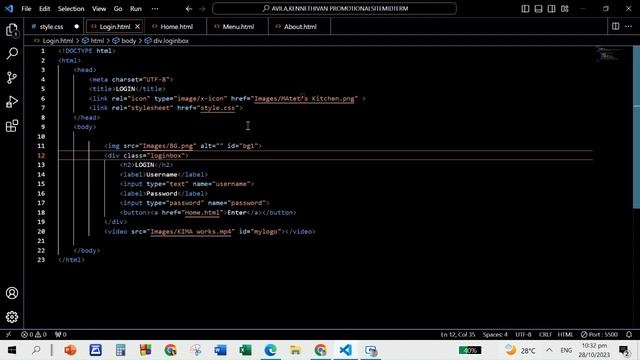Switch to the About.html tab
The height and width of the screenshot is (360, 640).
(300, 27)
